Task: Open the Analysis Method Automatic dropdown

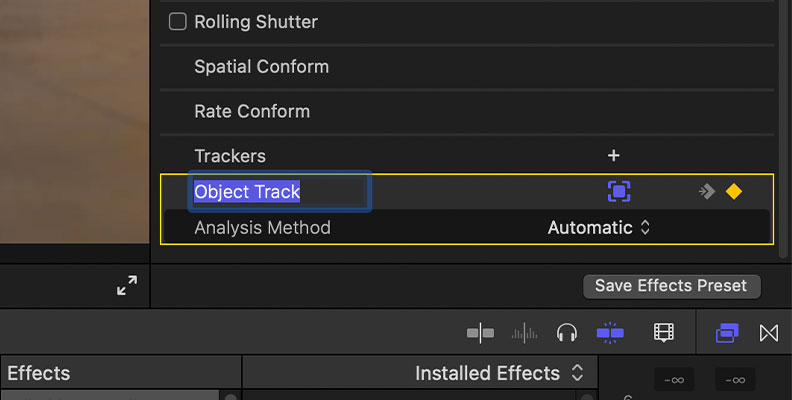Action: coord(599,228)
